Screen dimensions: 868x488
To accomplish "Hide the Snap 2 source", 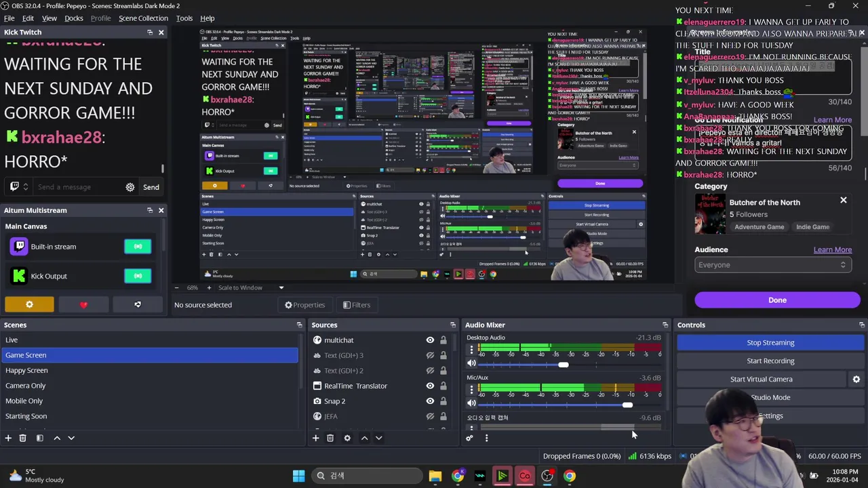I will (x=430, y=401).
